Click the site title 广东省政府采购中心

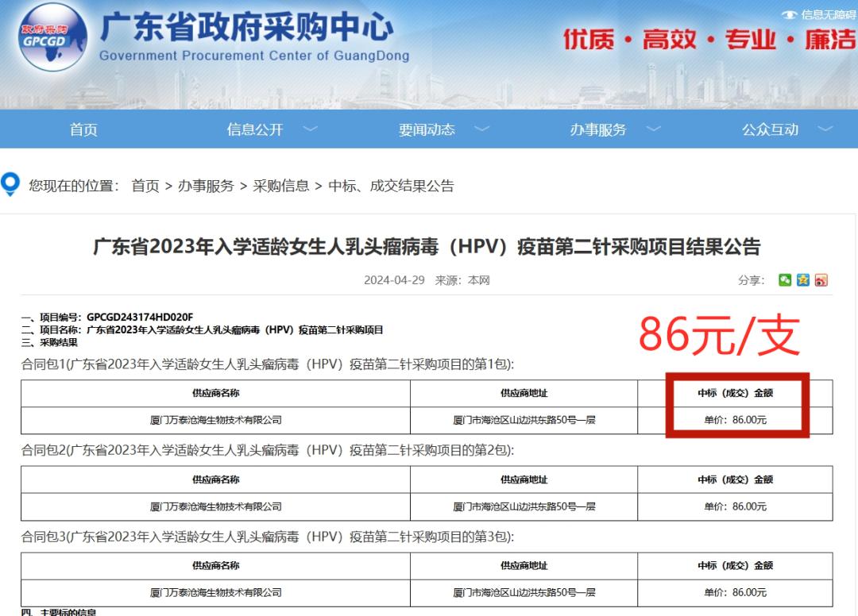246,29
